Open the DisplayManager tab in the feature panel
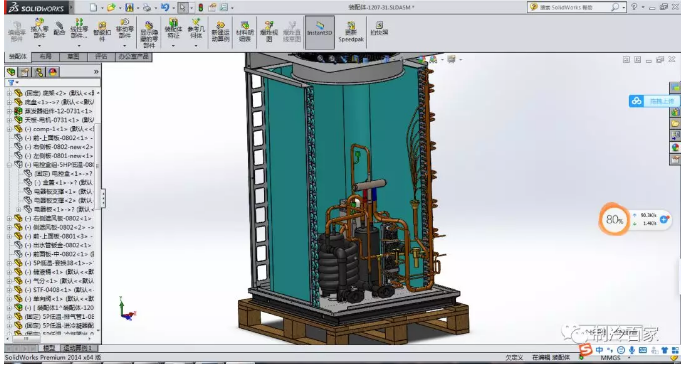Viewport: 687px width, 371px height. 53,72
